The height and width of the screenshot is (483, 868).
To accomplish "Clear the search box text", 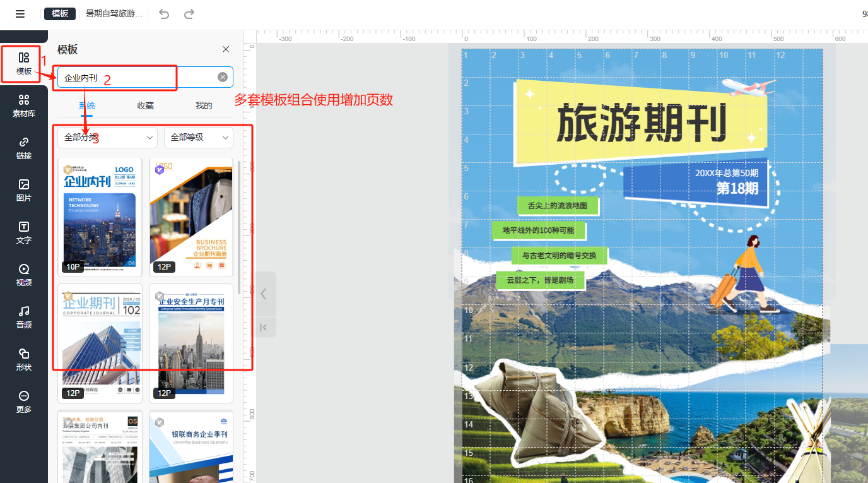I will click(x=223, y=77).
